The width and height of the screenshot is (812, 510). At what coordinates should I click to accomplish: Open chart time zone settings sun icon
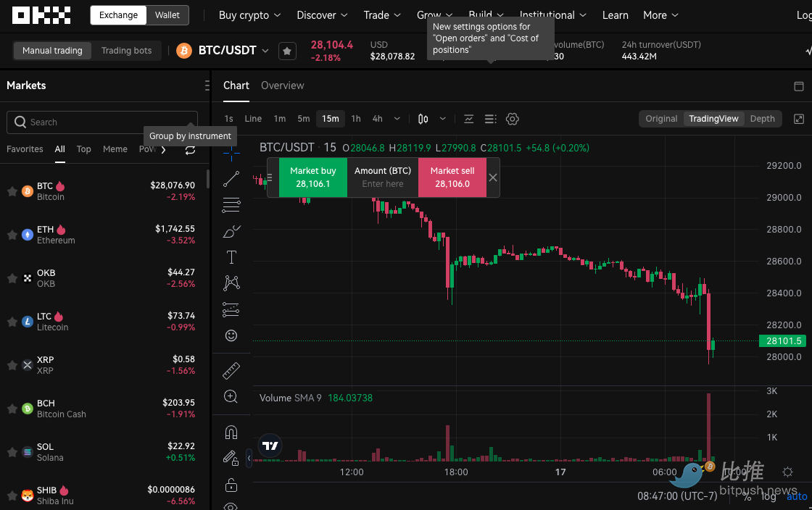(x=787, y=472)
